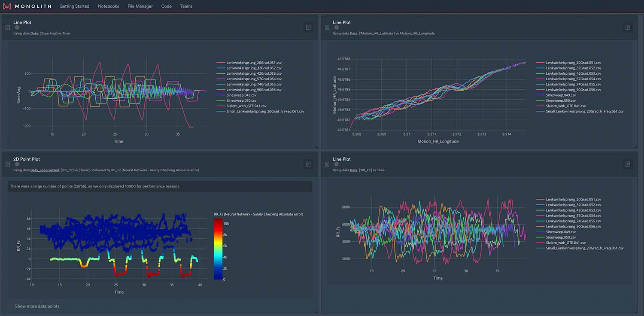Image resolution: width=644 pixels, height=316 pixels.
Task: Click the Motion_HR_Latitude y-axis label
Action: 335,95
